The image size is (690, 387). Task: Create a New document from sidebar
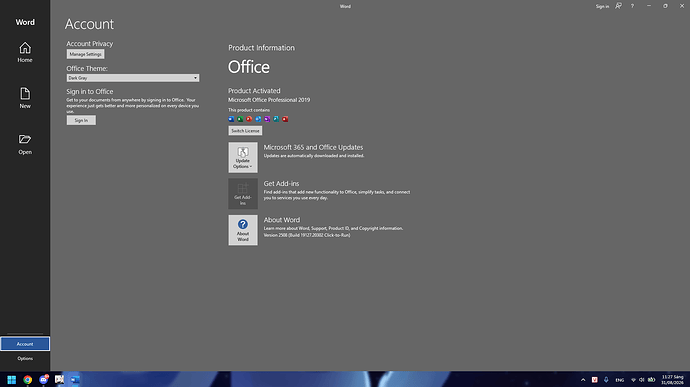25,98
